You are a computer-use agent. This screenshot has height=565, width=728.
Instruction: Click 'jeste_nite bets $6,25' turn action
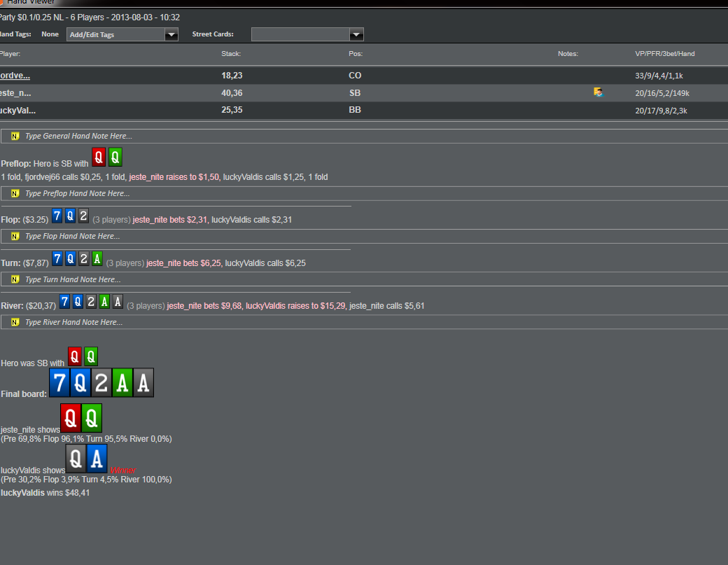(x=184, y=263)
